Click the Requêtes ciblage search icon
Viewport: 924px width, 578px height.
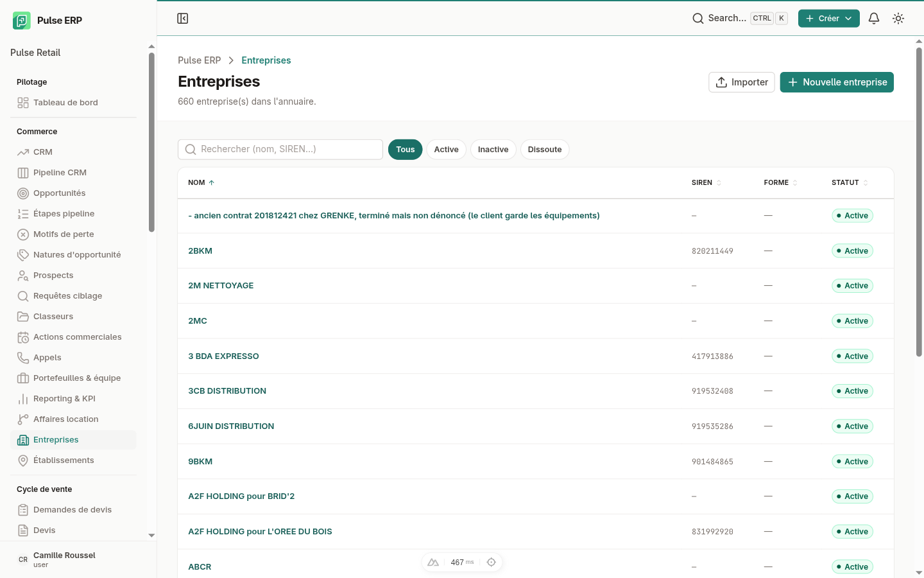[x=23, y=296]
